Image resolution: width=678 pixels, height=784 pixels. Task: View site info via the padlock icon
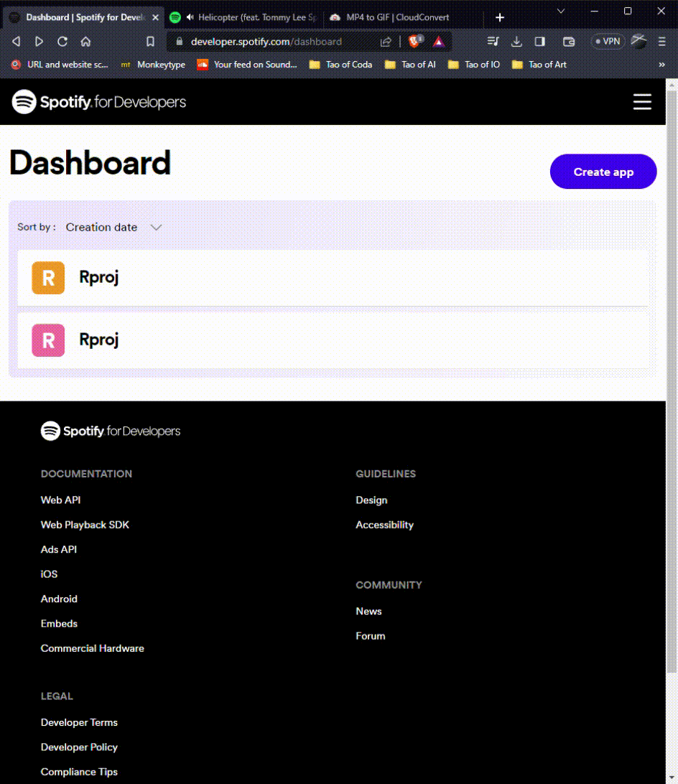[179, 42]
